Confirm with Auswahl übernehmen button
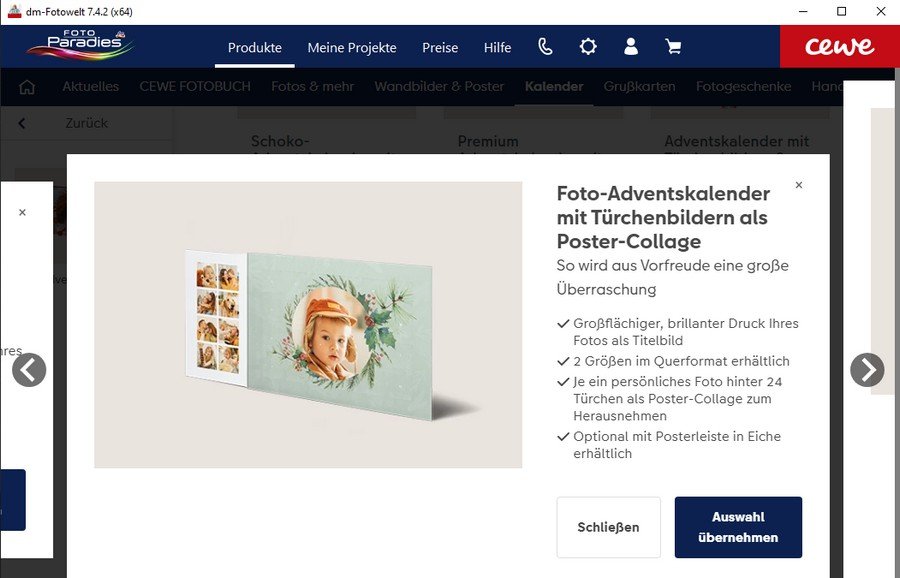 pos(738,527)
